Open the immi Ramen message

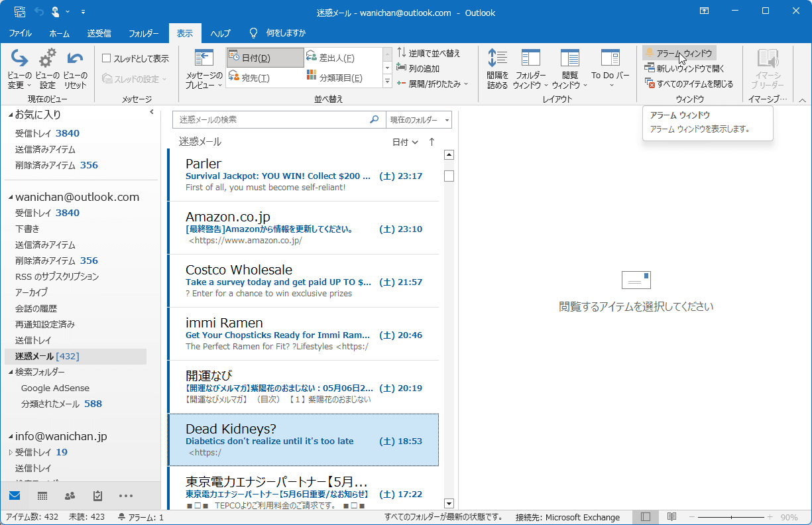click(304, 334)
